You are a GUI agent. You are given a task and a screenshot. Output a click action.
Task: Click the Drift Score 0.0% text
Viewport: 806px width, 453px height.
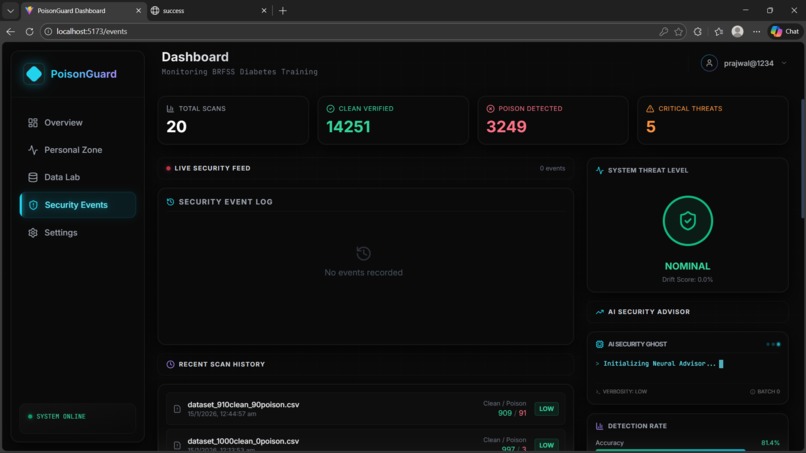[687, 280]
